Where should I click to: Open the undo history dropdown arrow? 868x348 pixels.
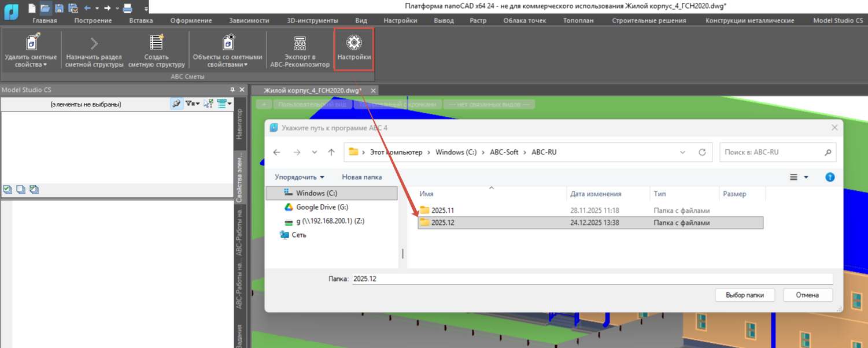(x=97, y=9)
